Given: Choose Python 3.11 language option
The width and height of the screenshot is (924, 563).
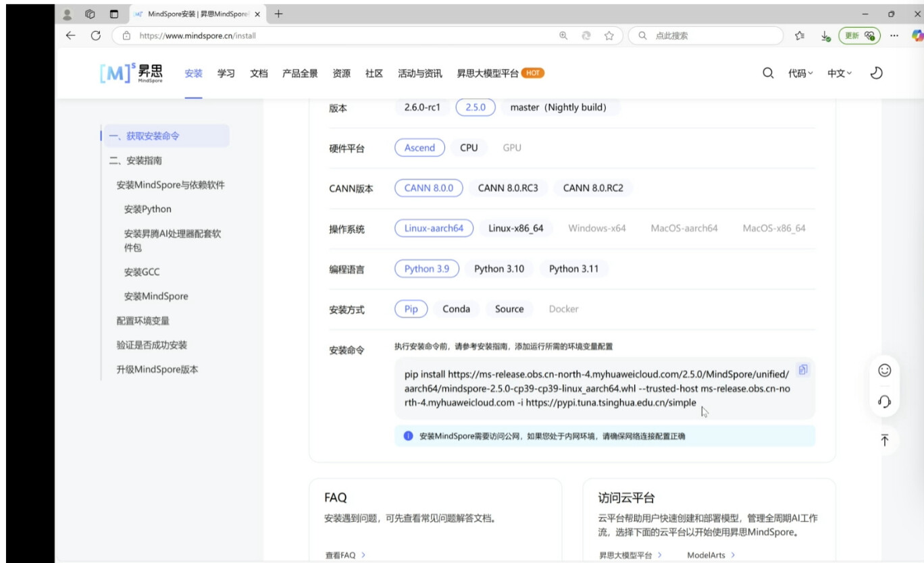Looking at the screenshot, I should click(x=573, y=269).
